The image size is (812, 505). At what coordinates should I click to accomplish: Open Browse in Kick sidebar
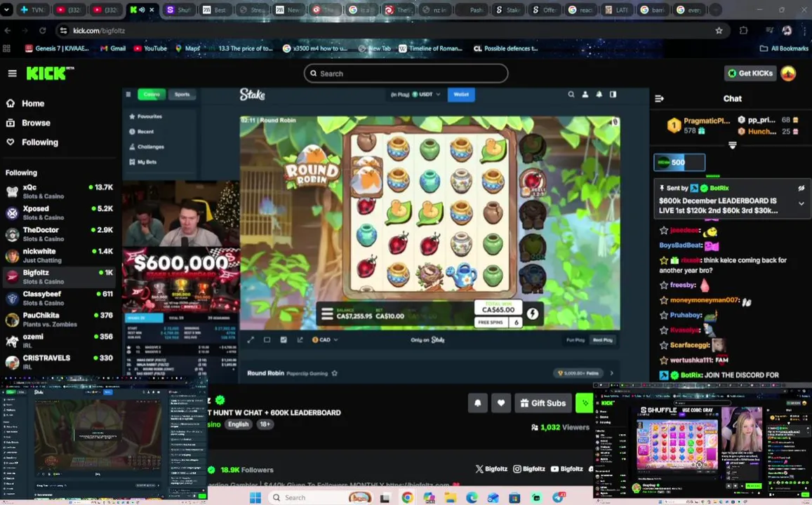[29, 123]
